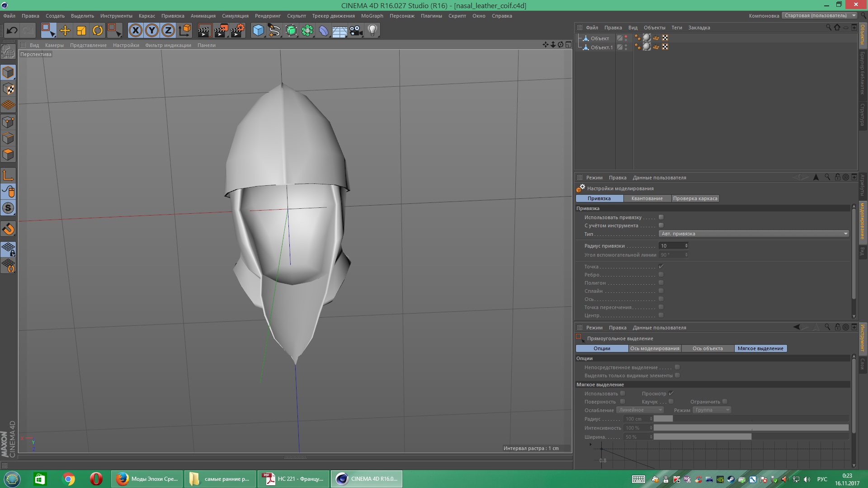
Task: Open the green array modeling icon
Action: pos(307,31)
